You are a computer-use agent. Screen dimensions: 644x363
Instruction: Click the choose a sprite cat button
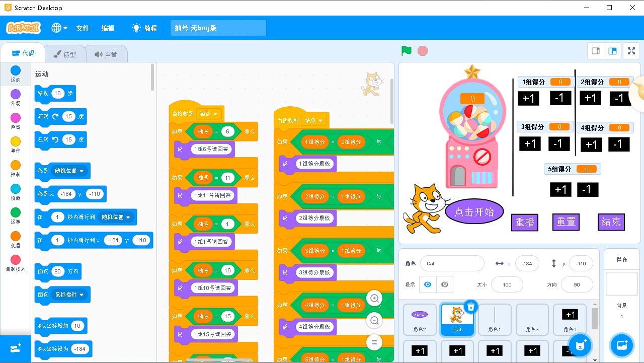click(x=581, y=345)
